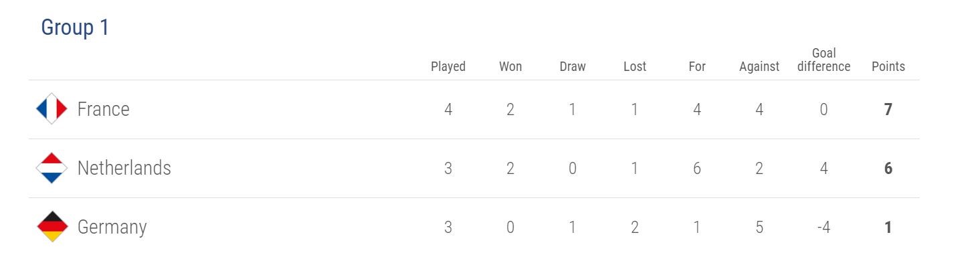This screenshot has height=257, width=980.
Task: Click the Germany flag icon
Action: pyautogui.click(x=52, y=227)
